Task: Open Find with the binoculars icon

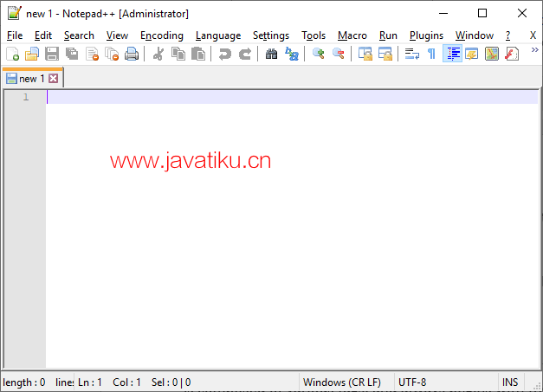Action: [x=271, y=54]
